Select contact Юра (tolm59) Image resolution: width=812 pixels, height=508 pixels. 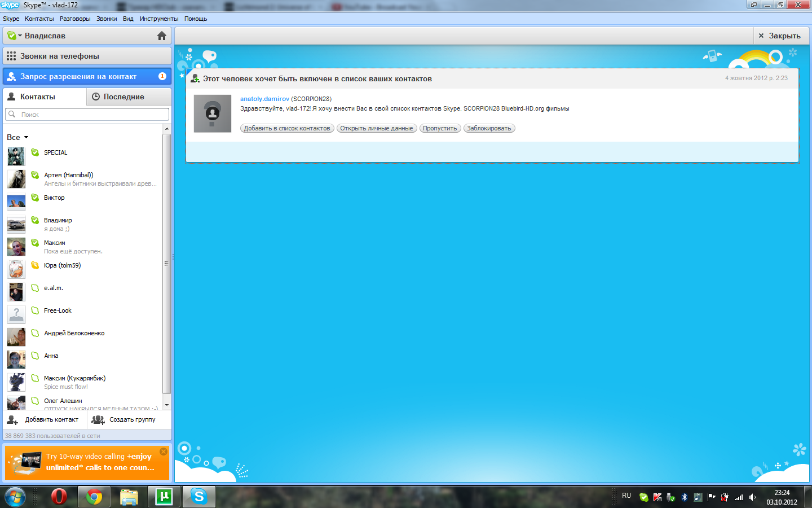[x=85, y=269]
